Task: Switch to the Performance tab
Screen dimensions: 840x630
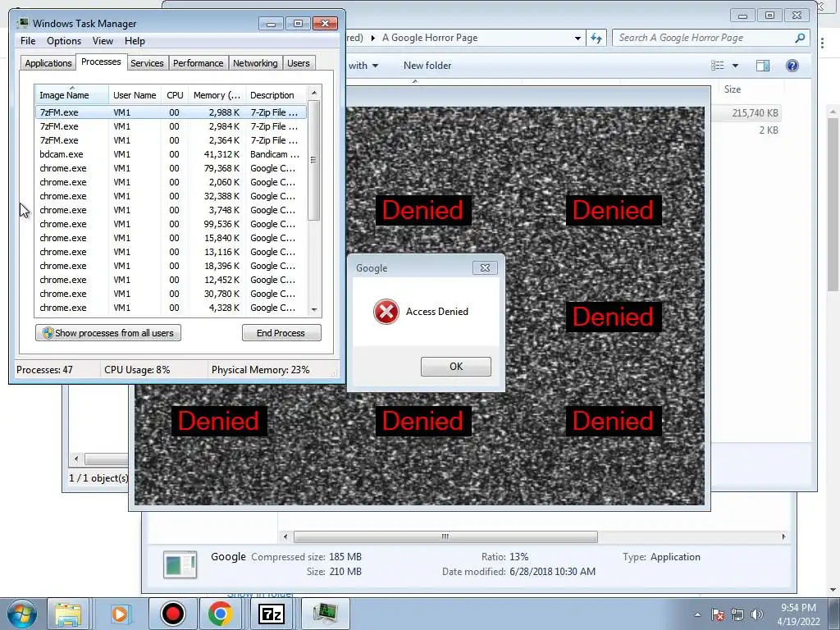Action: click(x=198, y=63)
